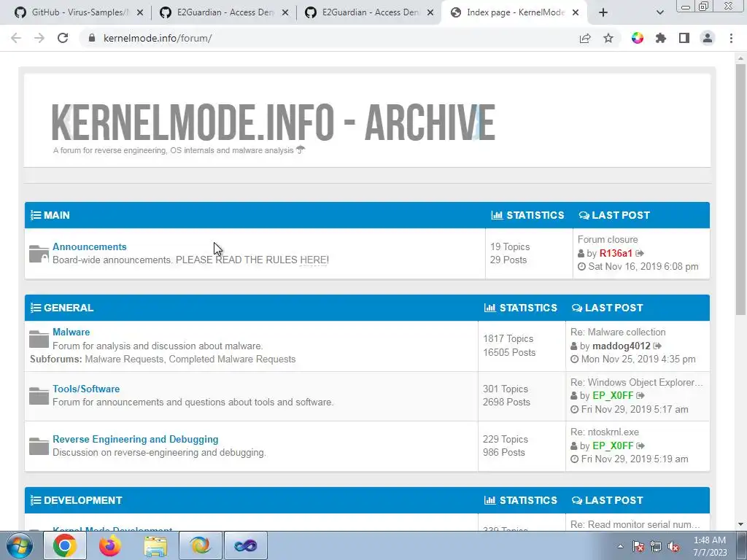Click the browser back arrow
The width and height of the screenshot is (747, 560).
(x=16, y=38)
